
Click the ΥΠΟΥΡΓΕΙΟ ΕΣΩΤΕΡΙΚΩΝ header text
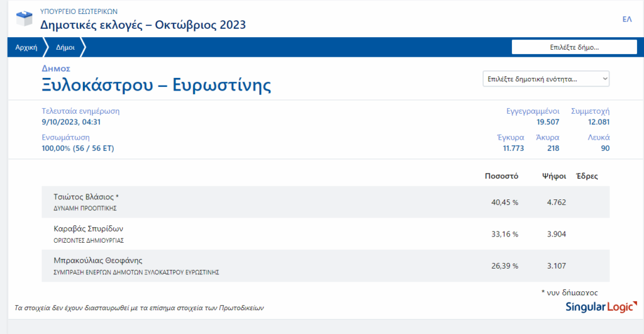[79, 11]
